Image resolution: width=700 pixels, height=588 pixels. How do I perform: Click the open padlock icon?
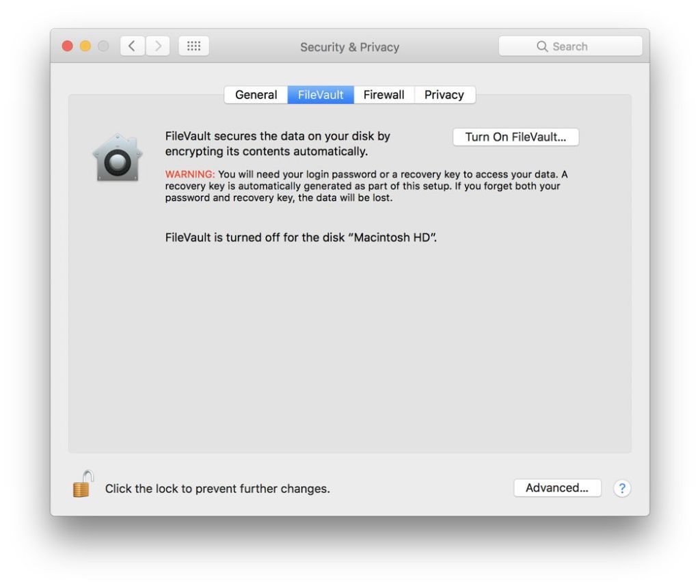[82, 485]
